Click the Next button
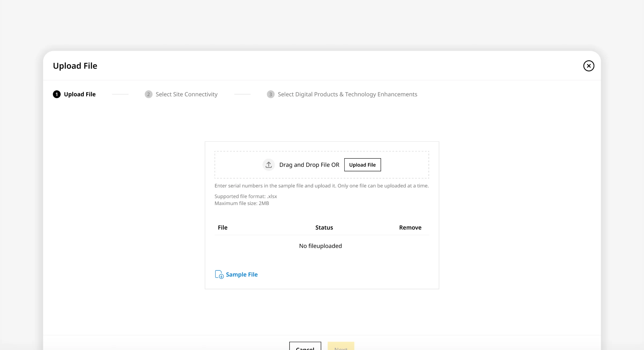This screenshot has width=644, height=350. pyautogui.click(x=341, y=346)
